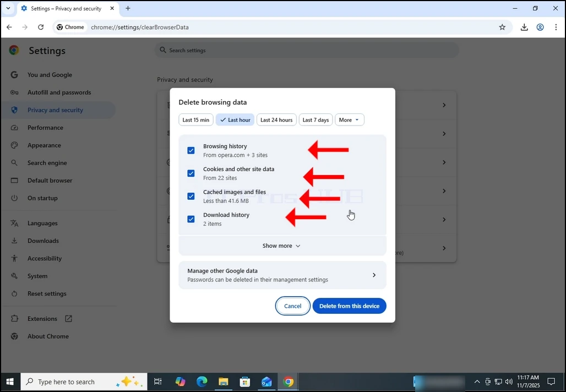Open Copilot from the taskbar
The height and width of the screenshot is (392, 566).
coord(180,382)
